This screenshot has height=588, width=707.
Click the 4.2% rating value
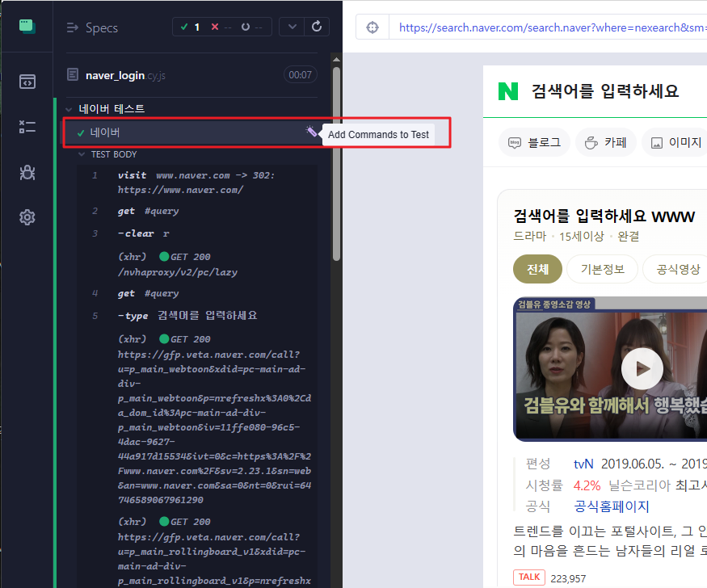click(587, 485)
